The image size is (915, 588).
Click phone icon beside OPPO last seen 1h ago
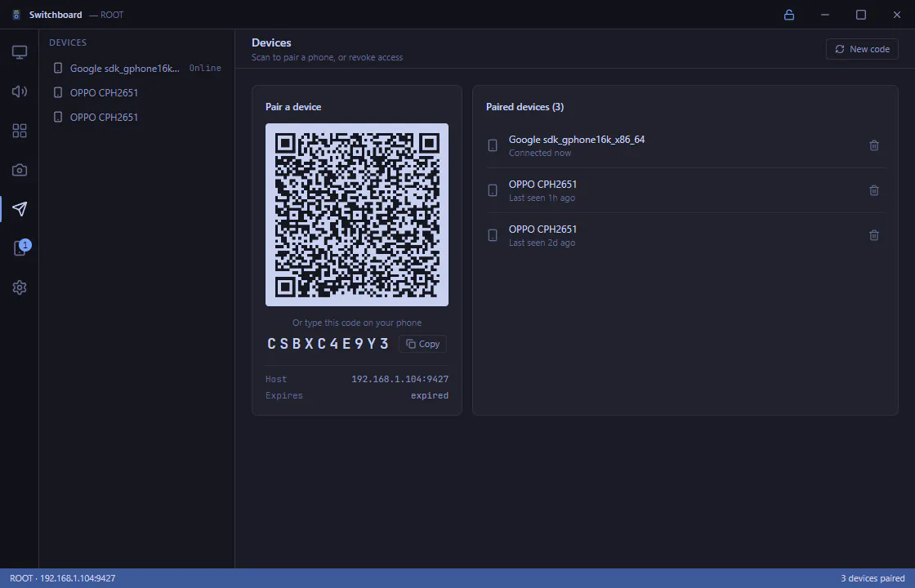point(493,190)
